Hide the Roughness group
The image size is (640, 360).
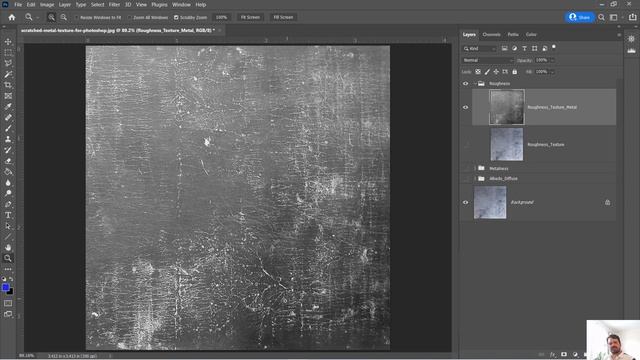465,84
